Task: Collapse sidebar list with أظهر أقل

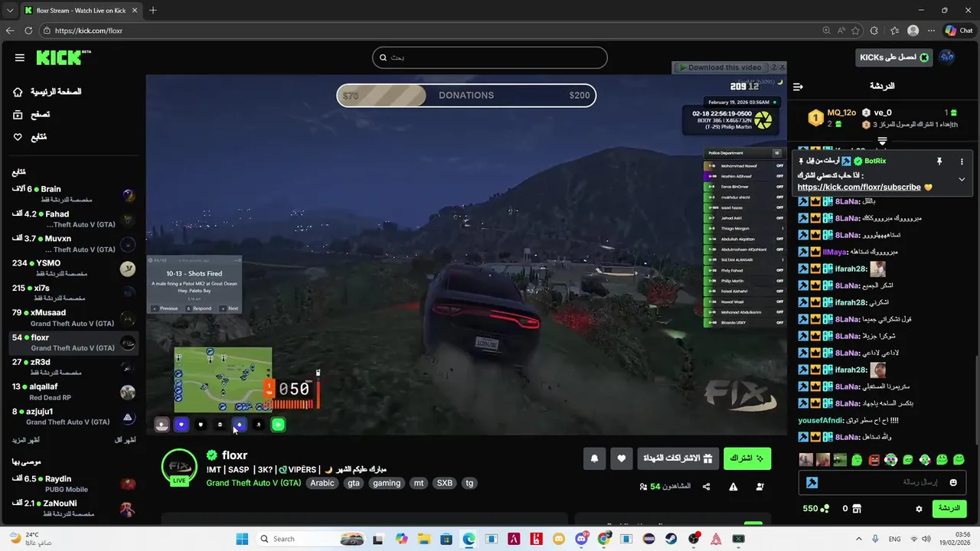Action: pyautogui.click(x=125, y=440)
